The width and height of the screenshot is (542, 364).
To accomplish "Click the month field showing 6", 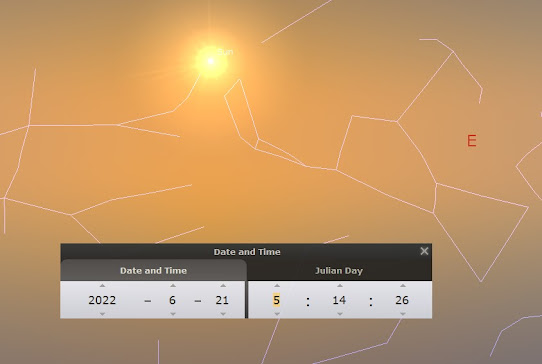I will point(172,300).
